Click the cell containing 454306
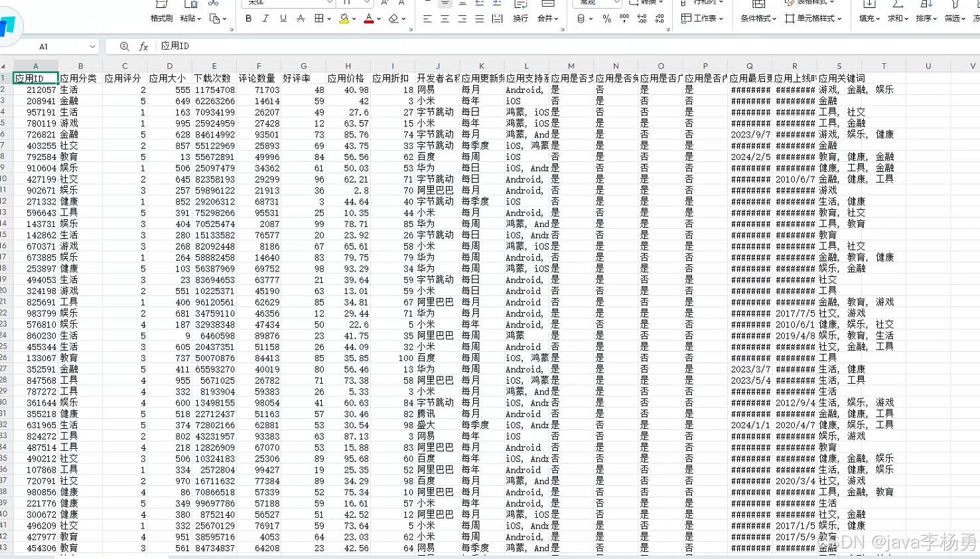980x559 pixels. [36, 548]
